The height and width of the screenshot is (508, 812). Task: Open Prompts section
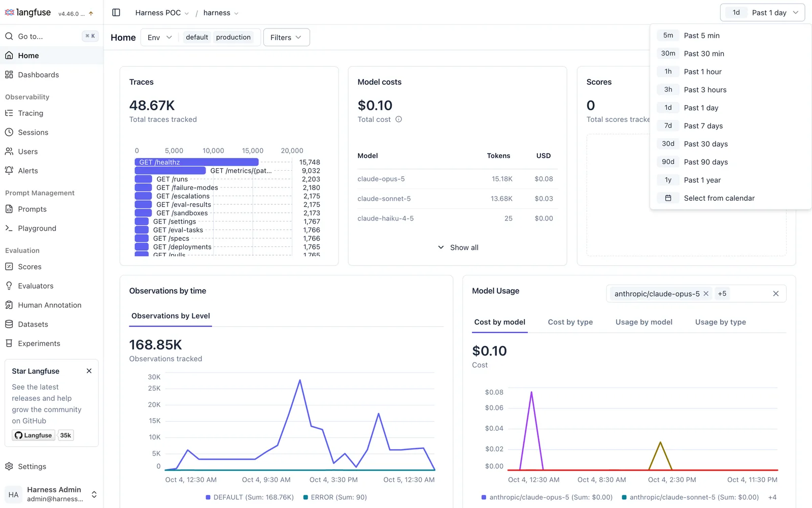(51, 209)
